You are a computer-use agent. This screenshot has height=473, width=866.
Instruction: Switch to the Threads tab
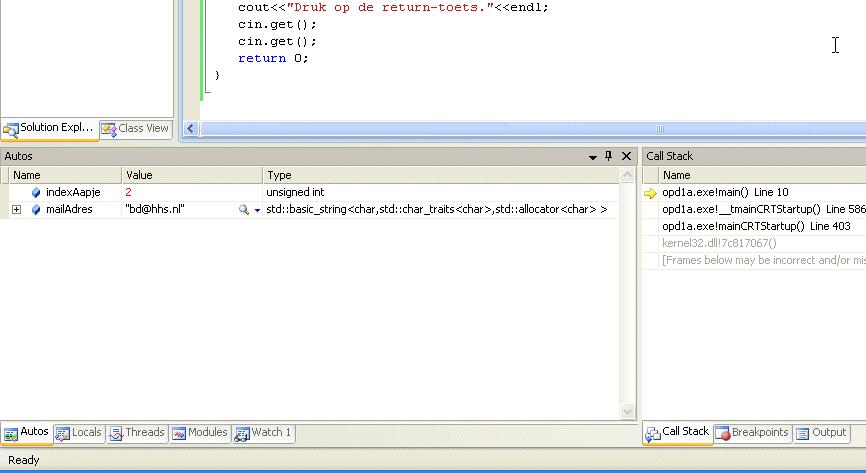pyautogui.click(x=137, y=433)
